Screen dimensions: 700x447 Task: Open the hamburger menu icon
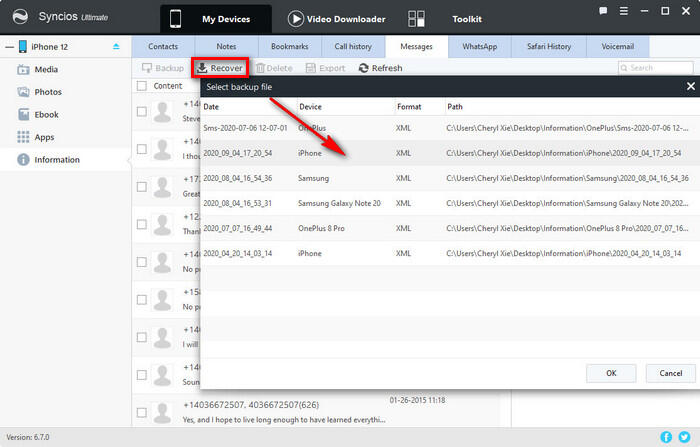[624, 11]
